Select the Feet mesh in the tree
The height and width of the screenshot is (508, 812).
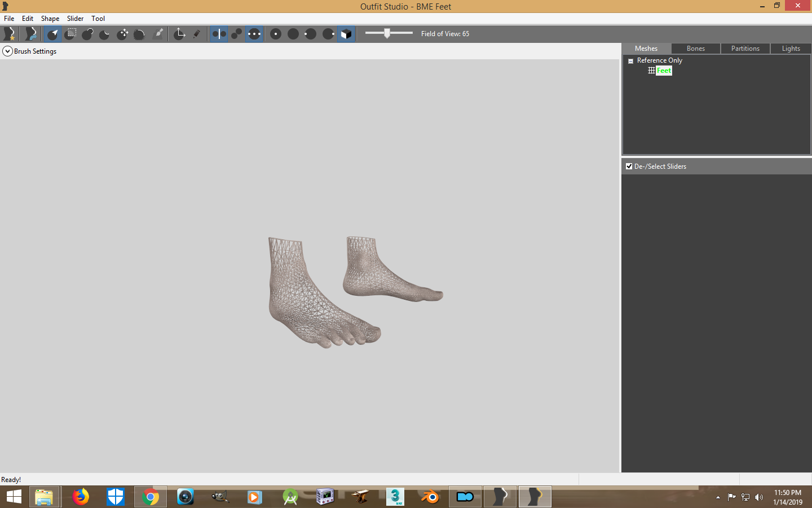coord(664,71)
